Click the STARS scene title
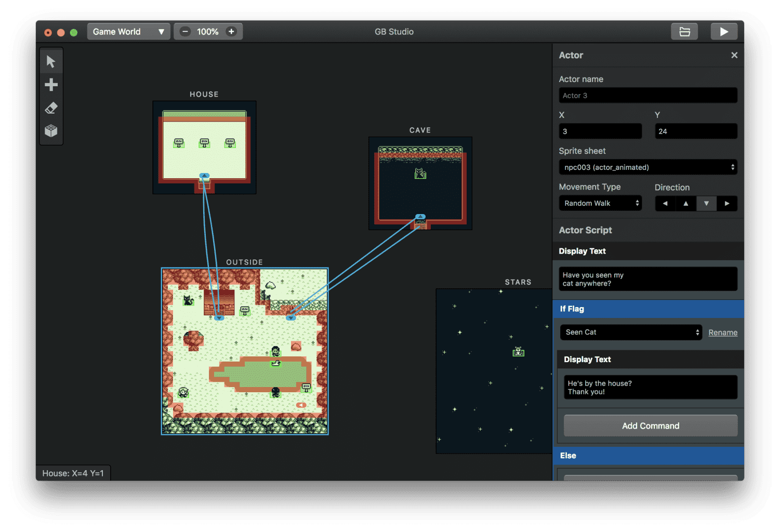Screen dimensions: 780x532 tap(518, 282)
